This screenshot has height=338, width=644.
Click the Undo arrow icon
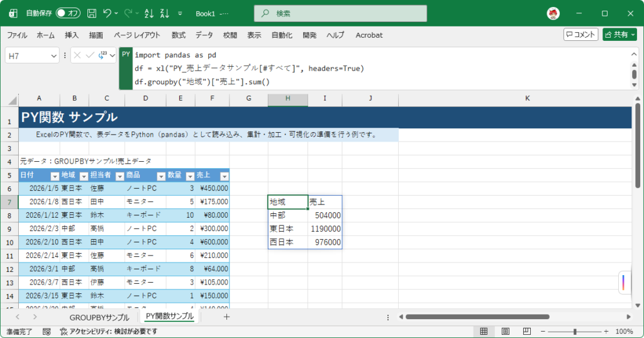107,13
